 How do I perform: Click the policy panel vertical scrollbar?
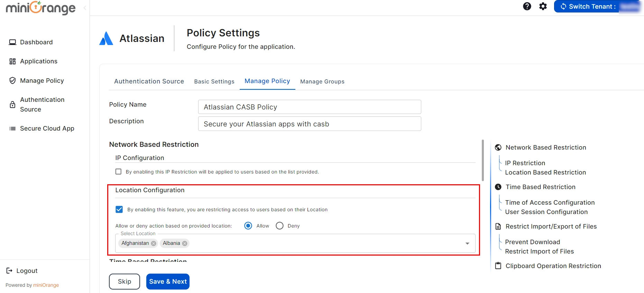(x=482, y=160)
